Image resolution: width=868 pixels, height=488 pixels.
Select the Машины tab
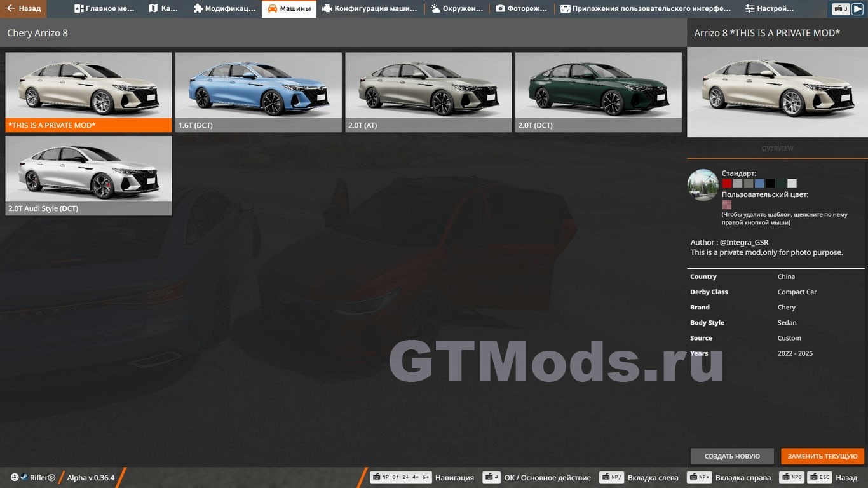pyautogui.click(x=289, y=9)
